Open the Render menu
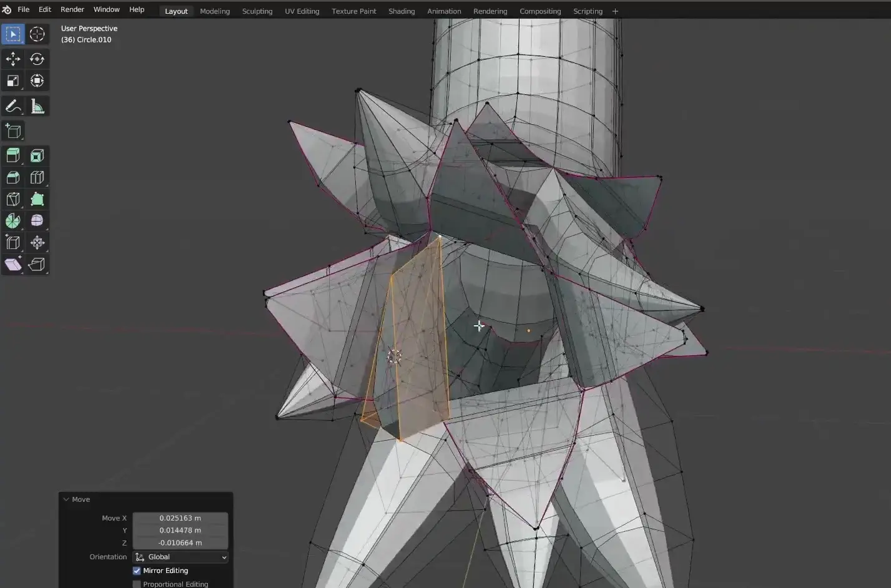 (72, 10)
